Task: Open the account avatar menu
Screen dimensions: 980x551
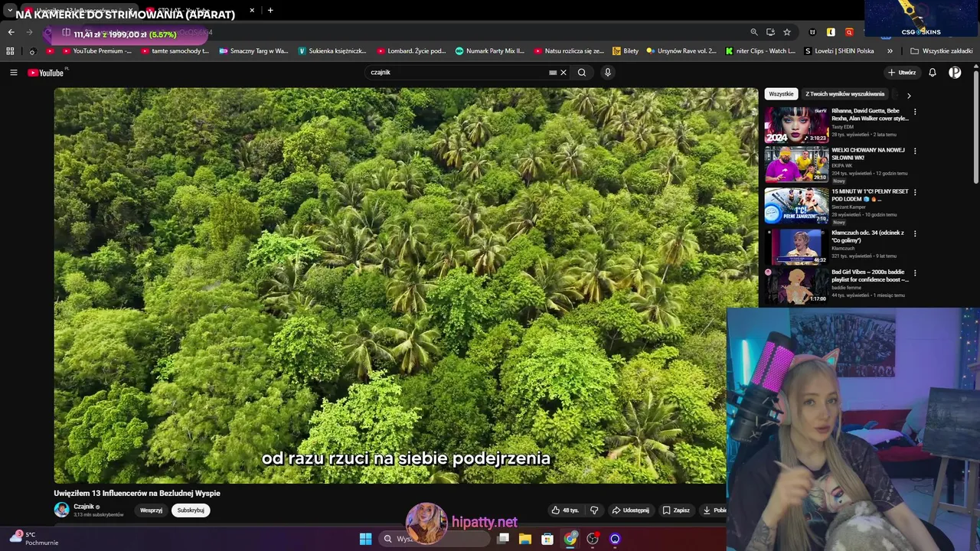Action: pyautogui.click(x=955, y=73)
